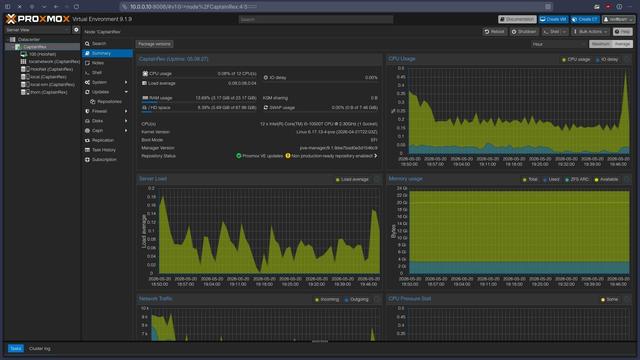Click the browser back arrow
The width and height of the screenshot is (640, 360).
click(56, 7)
